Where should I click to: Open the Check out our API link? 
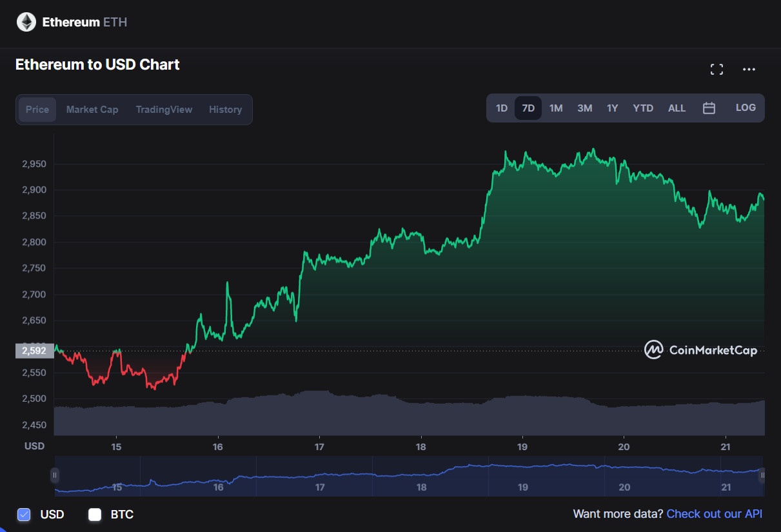(x=714, y=514)
